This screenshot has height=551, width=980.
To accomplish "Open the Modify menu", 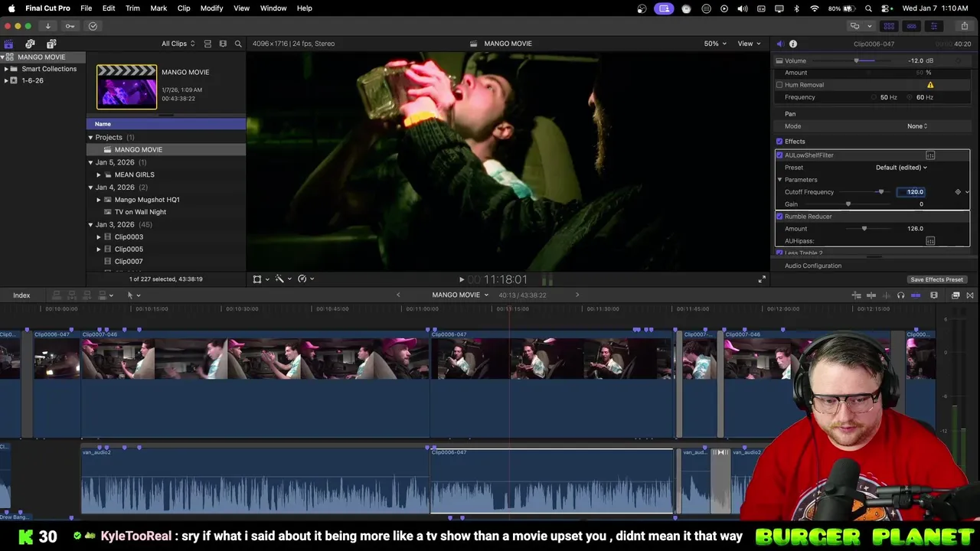I will coord(212,8).
